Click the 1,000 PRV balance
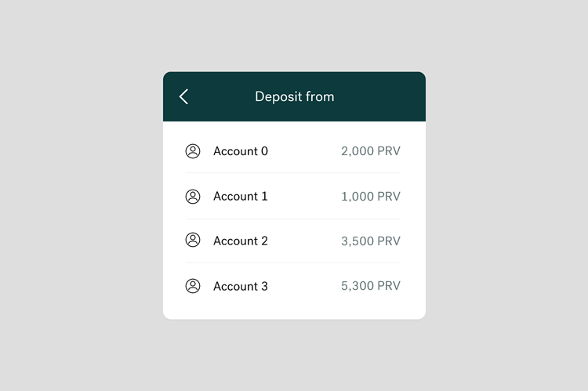Image resolution: width=588 pixels, height=391 pixels. pos(371,197)
